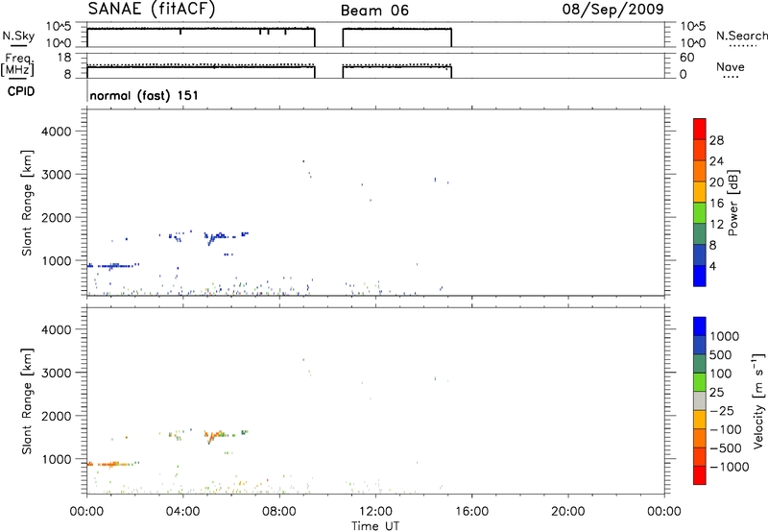The height and width of the screenshot is (532, 768).
Task: Click the 'SANAE (fitACF)' title text
Action: click(x=152, y=9)
